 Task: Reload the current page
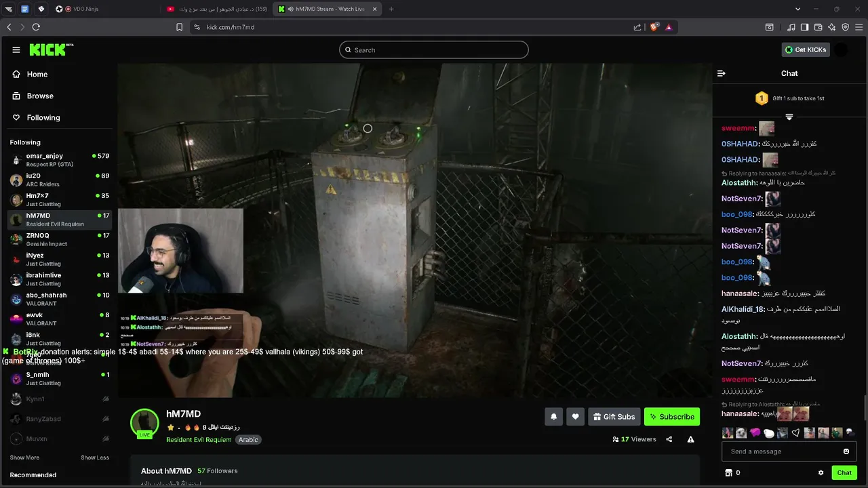click(x=36, y=27)
